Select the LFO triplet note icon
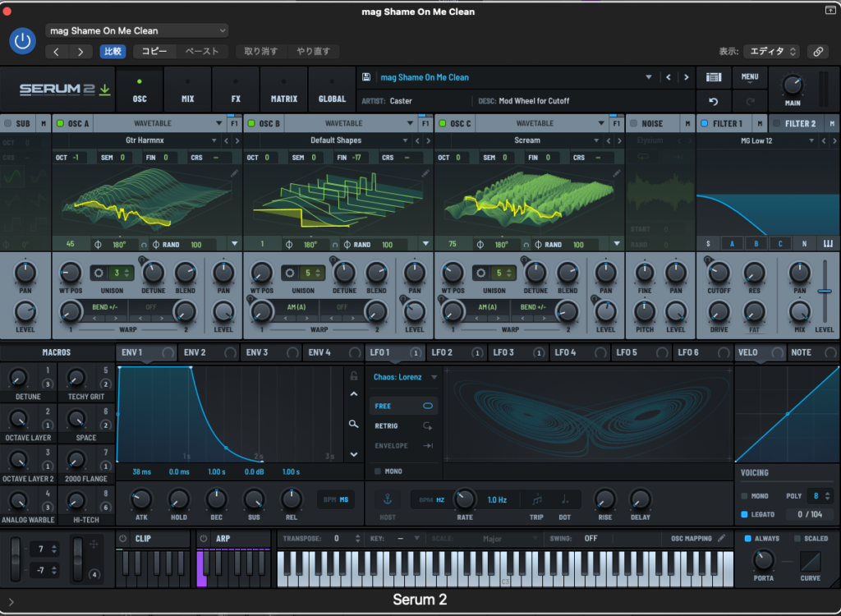Screen dimensions: 841x616 [536, 499]
